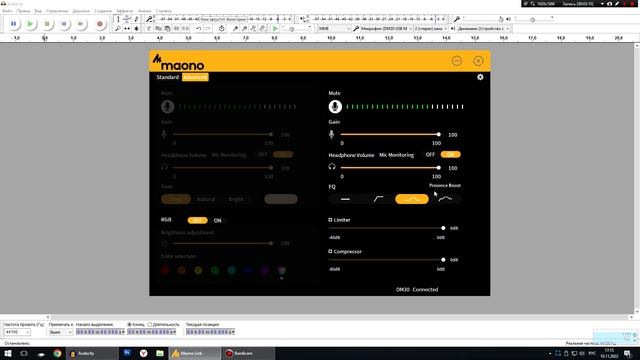The width and height of the screenshot is (640, 360).
Task: Select the Audacity Envelope tool
Action: click(127, 19)
